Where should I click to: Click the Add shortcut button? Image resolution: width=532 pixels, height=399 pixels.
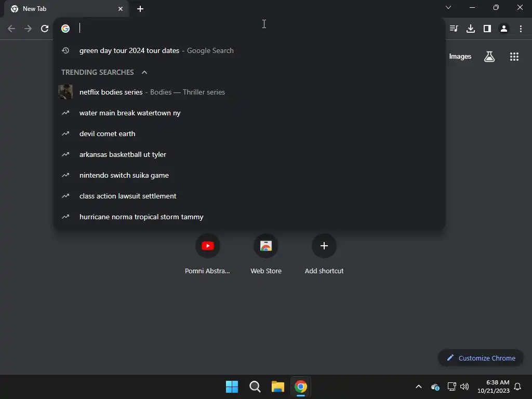[324, 254]
